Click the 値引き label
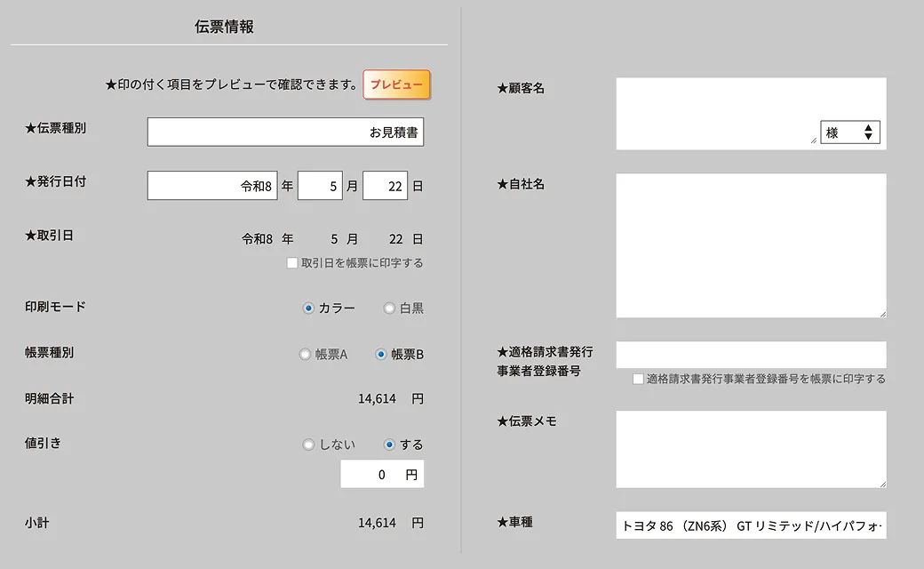The height and width of the screenshot is (569, 924). click(43, 444)
